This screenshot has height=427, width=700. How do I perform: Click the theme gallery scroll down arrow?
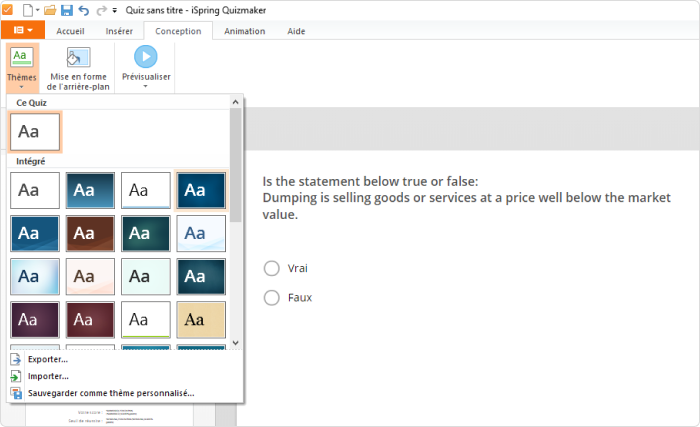coord(236,343)
